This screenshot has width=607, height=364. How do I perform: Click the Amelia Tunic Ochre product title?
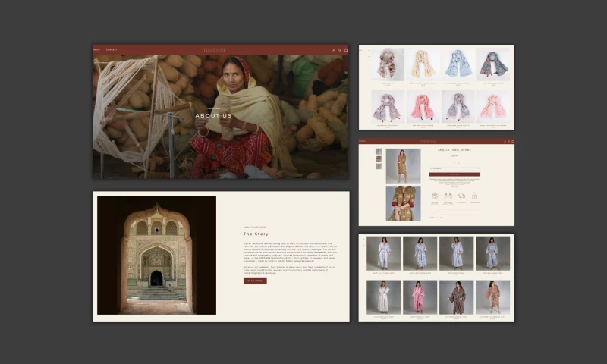[x=454, y=150]
